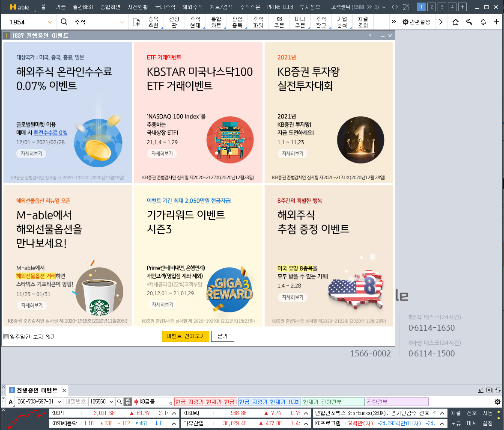
Task: Expand the KOSPI ticker row
Action: 174,413
